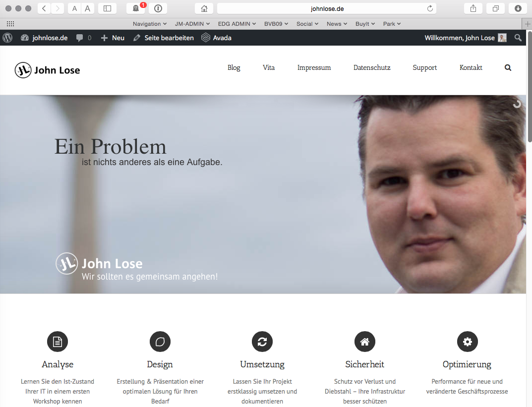This screenshot has height=407, width=532.
Task: Go forward with Safari's forward arrow
Action: (x=58, y=8)
